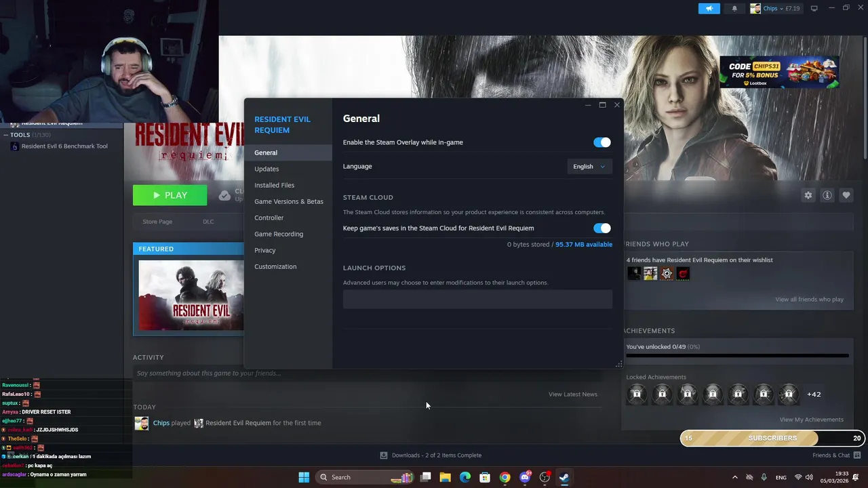Click the volume tray icon

coord(809,477)
